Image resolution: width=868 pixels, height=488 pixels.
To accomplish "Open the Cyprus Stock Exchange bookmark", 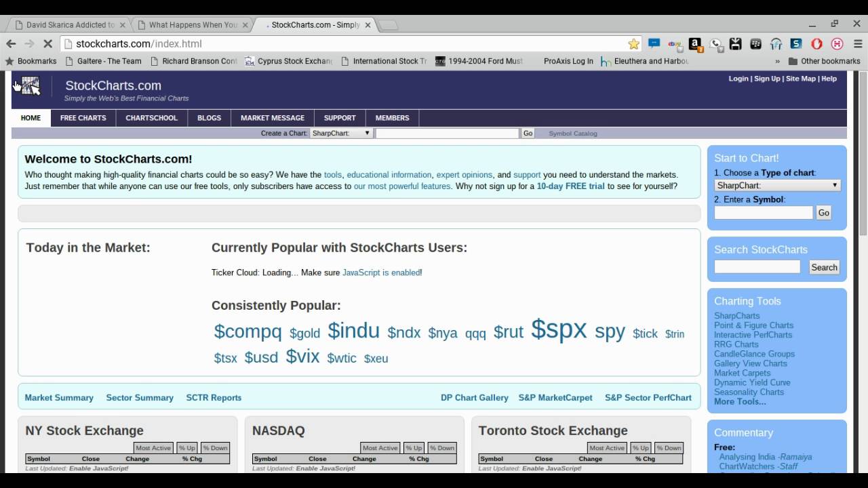I will coord(289,61).
